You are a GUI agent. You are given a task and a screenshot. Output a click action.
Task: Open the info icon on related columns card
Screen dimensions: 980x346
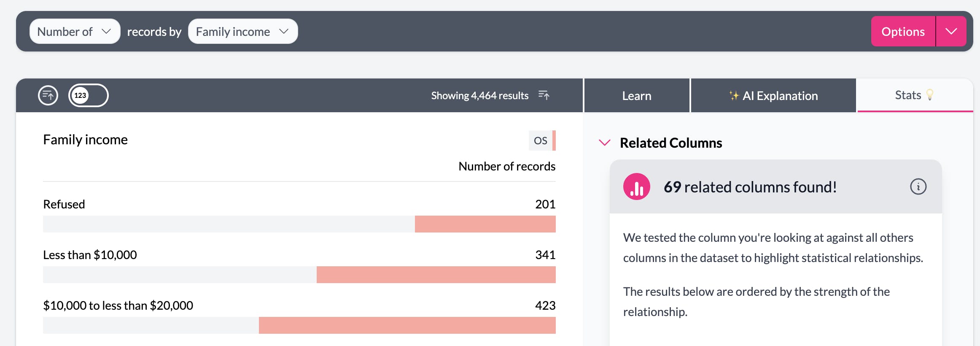(918, 187)
